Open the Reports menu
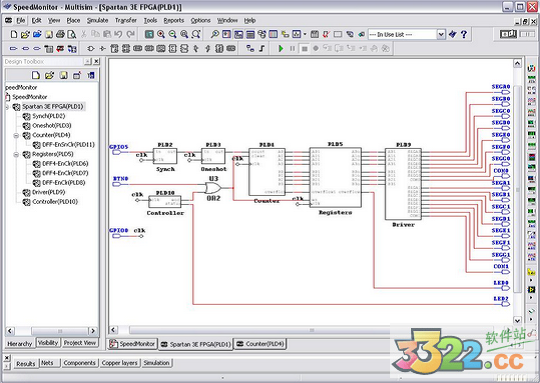This screenshot has height=383, width=540. point(174,20)
